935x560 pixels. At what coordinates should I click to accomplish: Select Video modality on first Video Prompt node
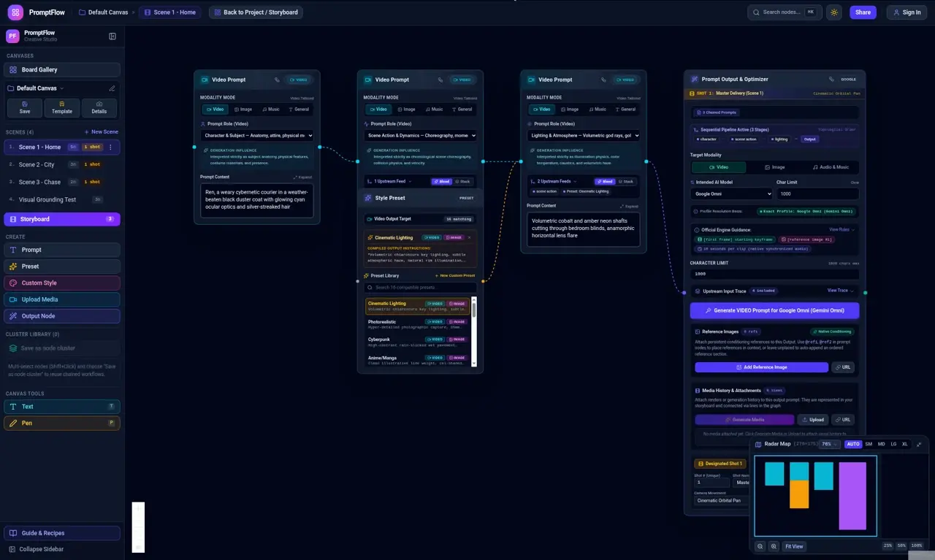click(214, 109)
